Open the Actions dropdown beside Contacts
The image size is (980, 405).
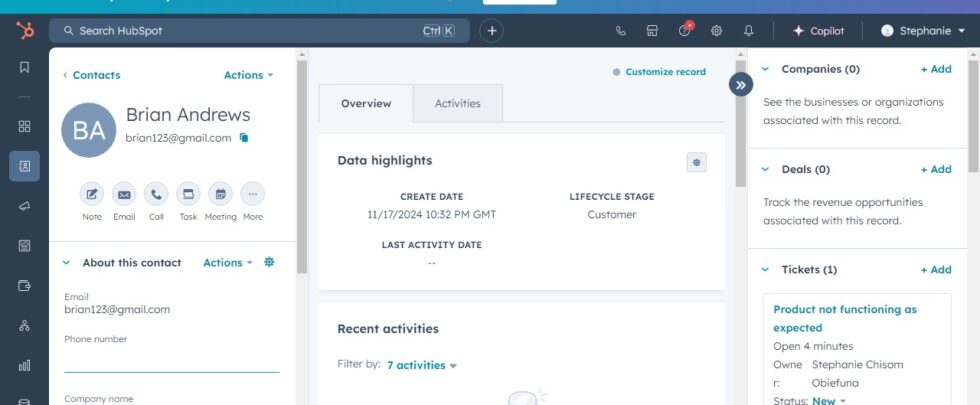coord(248,75)
